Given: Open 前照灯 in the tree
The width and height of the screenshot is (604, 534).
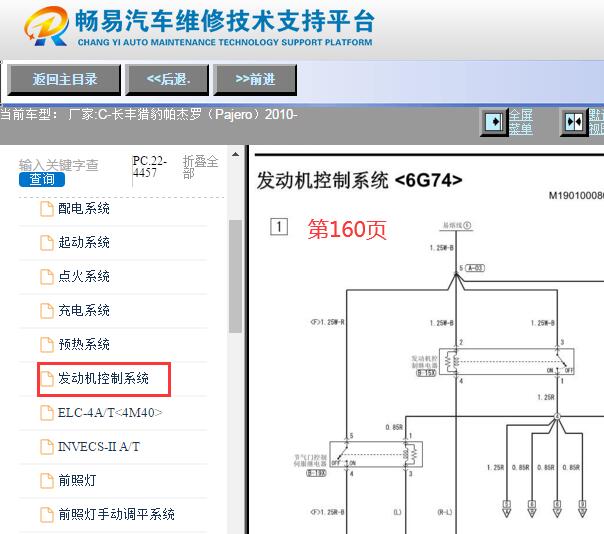Looking at the screenshot, I should [x=77, y=480].
